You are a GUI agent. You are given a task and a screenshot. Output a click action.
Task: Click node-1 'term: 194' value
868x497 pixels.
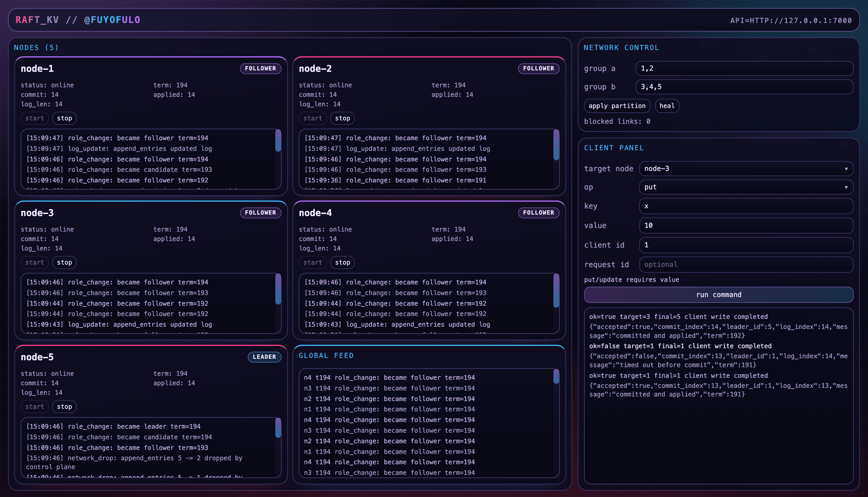point(170,85)
